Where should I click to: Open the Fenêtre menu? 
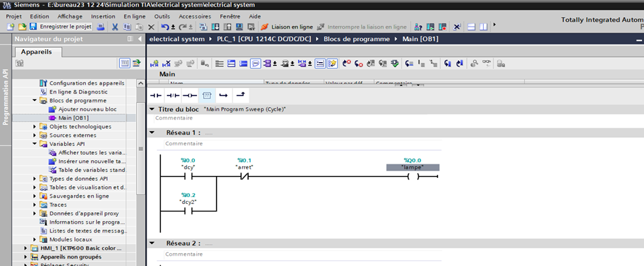230,16
